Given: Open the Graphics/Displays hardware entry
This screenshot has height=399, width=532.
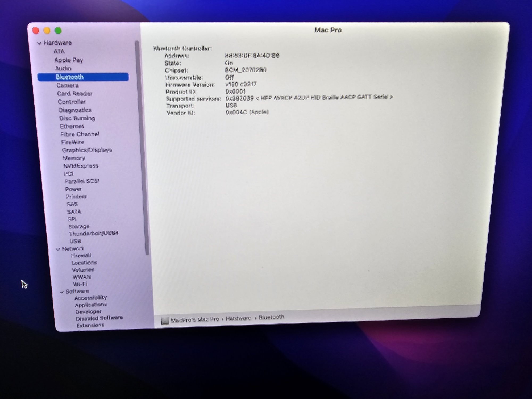Looking at the screenshot, I should [x=87, y=150].
